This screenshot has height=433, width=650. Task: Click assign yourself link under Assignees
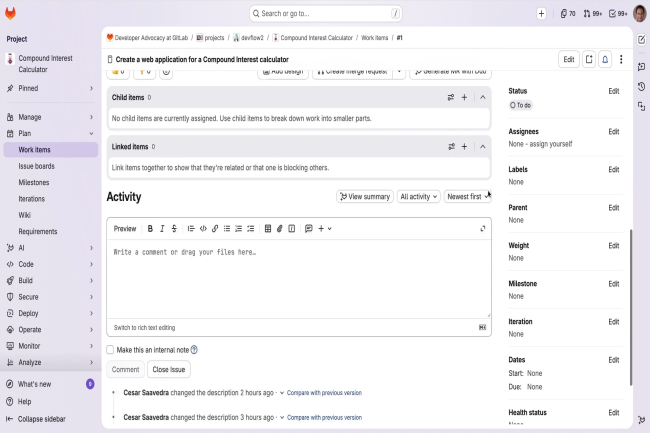551,144
